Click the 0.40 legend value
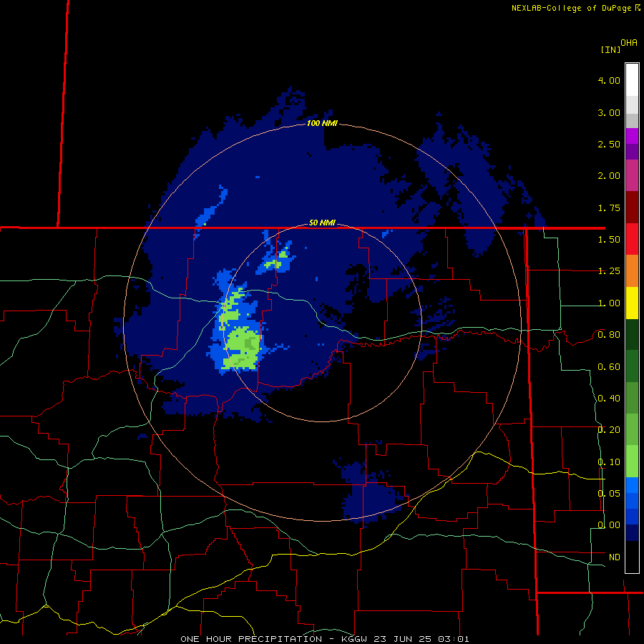This screenshot has height=644, width=644. tap(609, 399)
